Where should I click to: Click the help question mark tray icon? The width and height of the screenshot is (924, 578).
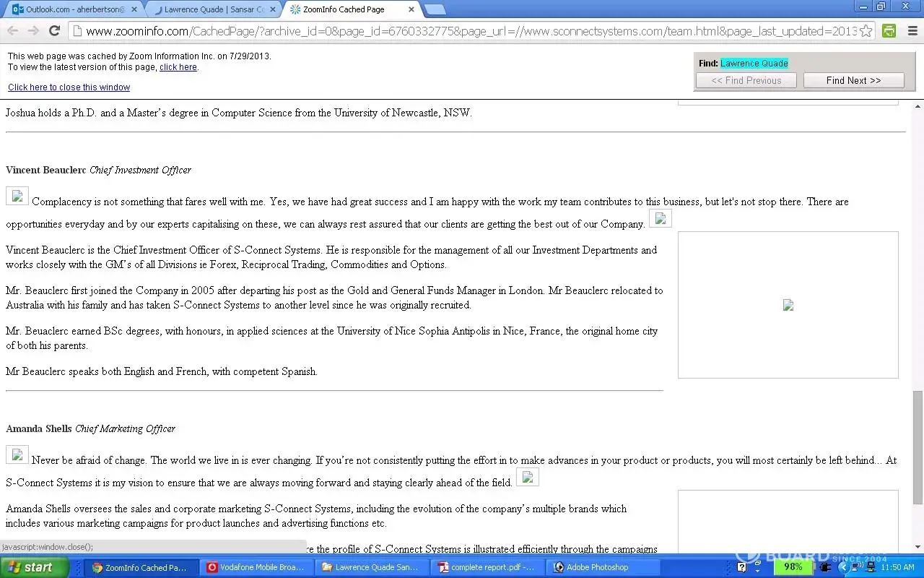[x=741, y=567]
